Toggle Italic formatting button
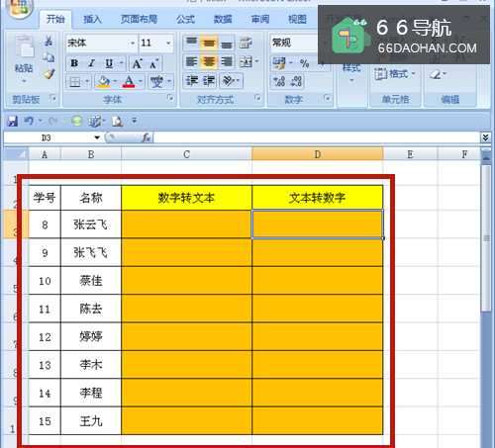This screenshot has width=495, height=448. pyautogui.click(x=92, y=63)
